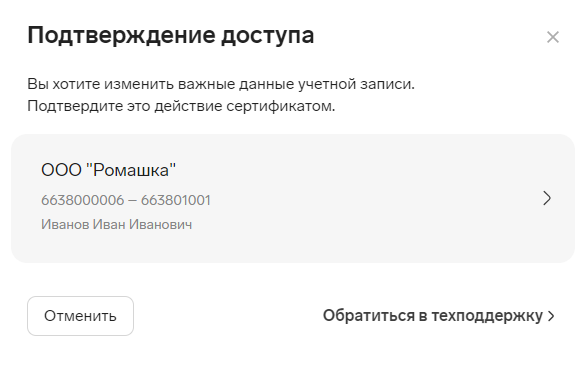Click the word Подтверждение in the title
The height and width of the screenshot is (369, 588).
[x=121, y=36]
